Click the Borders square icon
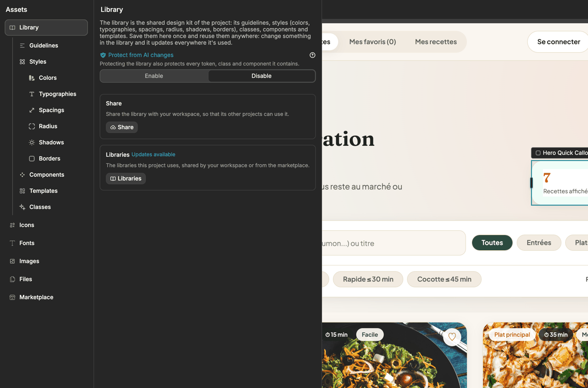This screenshot has height=388, width=588. coord(32,159)
